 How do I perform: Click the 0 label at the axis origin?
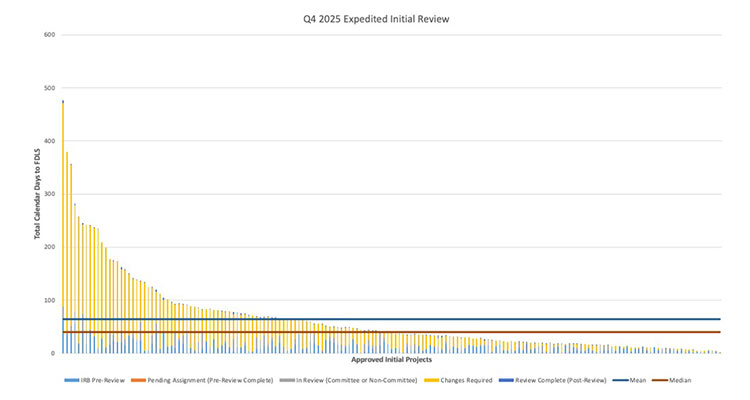[52, 353]
